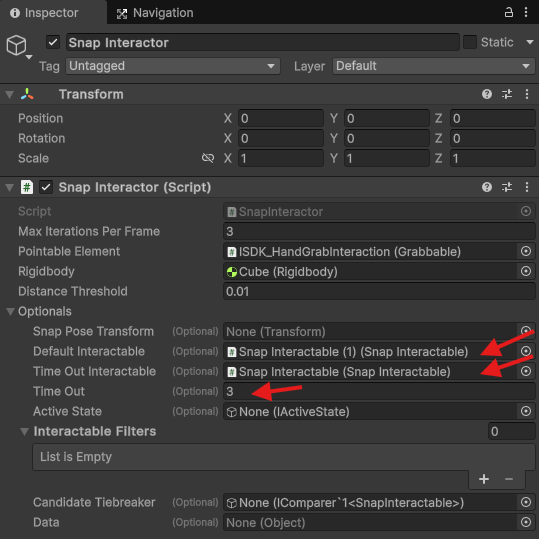Switch to the Navigation tab
Screen dimensions: 539x539
(155, 13)
